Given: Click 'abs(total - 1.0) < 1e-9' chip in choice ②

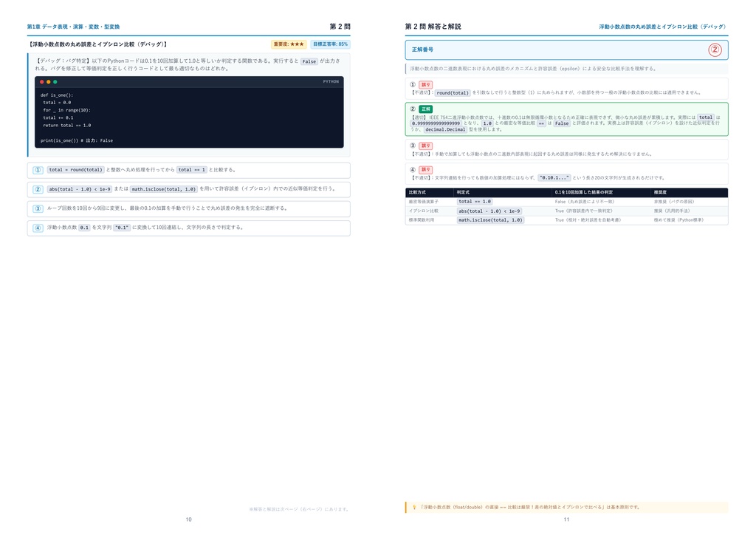Looking at the screenshot, I should point(80,189).
